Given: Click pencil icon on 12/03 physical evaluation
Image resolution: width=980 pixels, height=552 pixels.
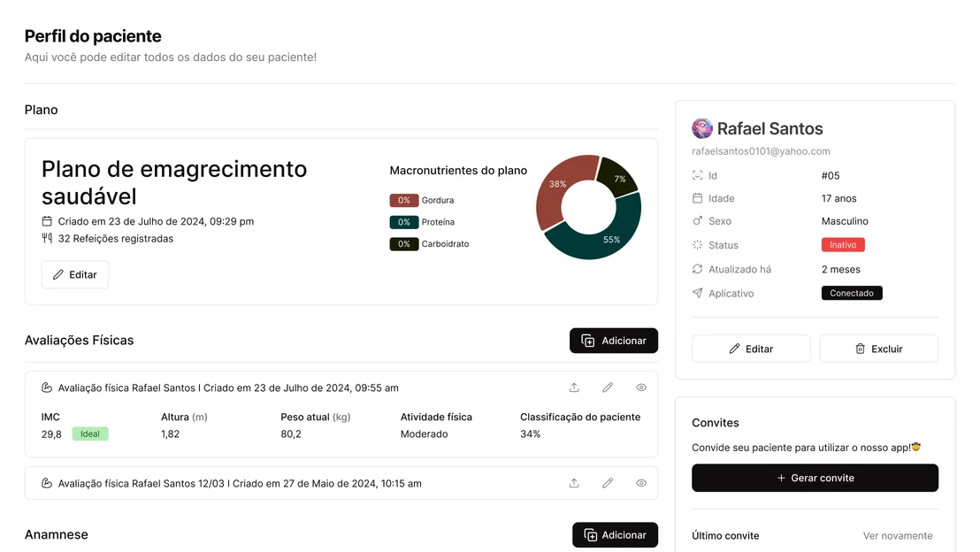Looking at the screenshot, I should click(x=608, y=483).
